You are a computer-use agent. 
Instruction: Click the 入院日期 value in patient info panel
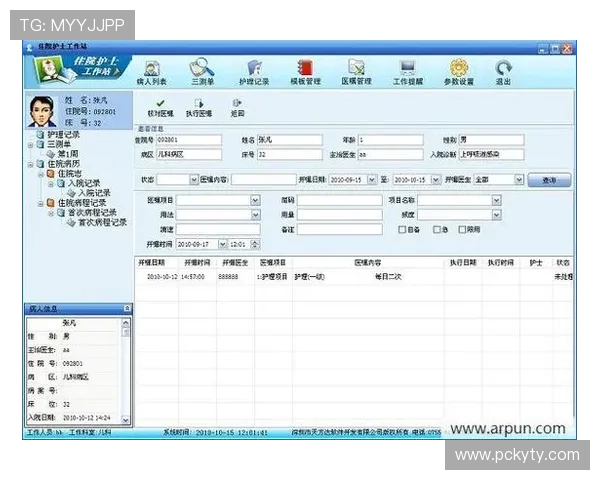coord(86,418)
